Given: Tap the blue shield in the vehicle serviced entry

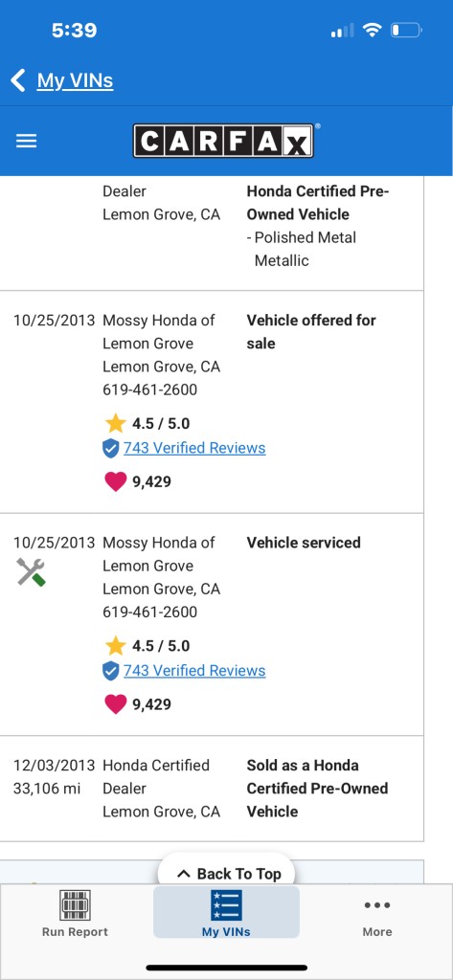Looking at the screenshot, I should [111, 671].
